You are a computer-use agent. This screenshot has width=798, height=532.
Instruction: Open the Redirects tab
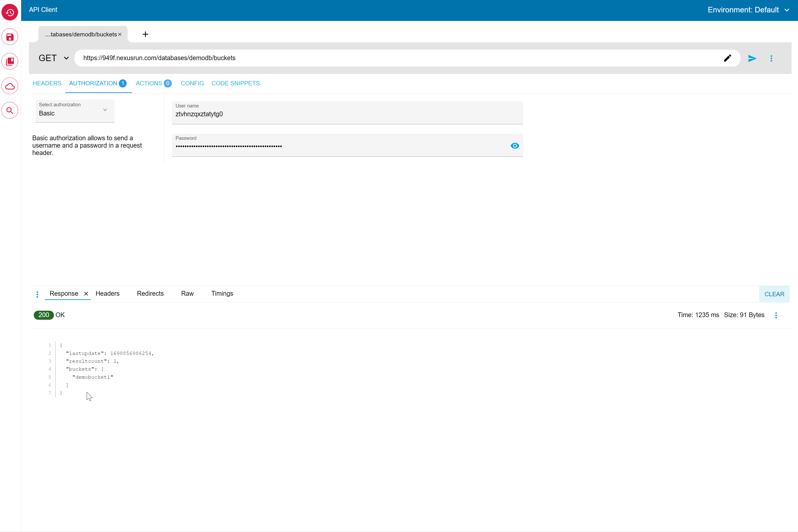tap(150, 294)
